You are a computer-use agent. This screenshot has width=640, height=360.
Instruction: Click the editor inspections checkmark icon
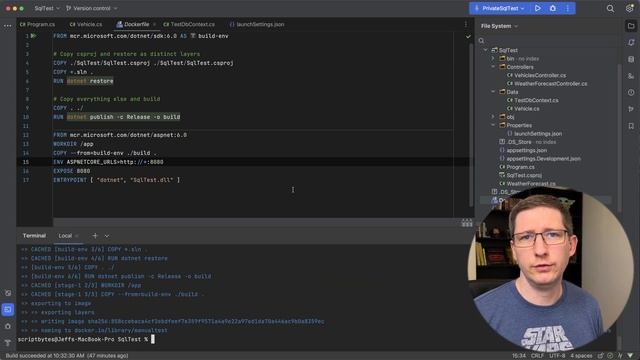coord(468,36)
